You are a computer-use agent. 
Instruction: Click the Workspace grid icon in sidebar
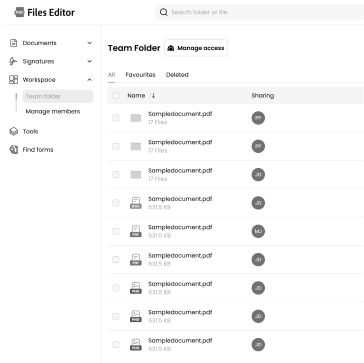[13, 80]
